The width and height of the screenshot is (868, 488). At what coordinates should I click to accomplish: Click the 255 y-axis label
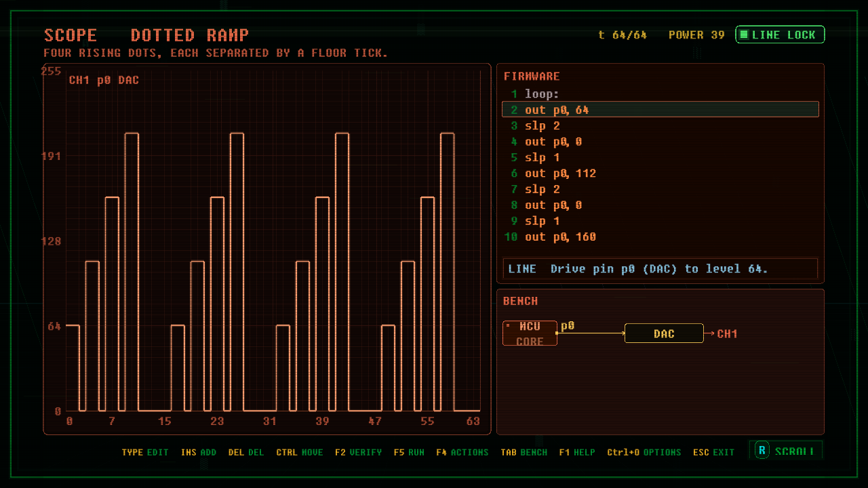[52, 71]
